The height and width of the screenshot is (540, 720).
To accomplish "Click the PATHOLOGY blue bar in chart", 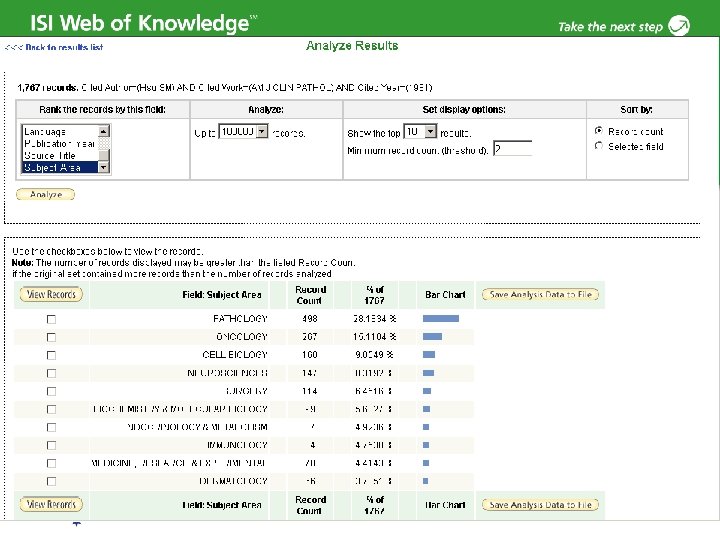I will pos(441,318).
